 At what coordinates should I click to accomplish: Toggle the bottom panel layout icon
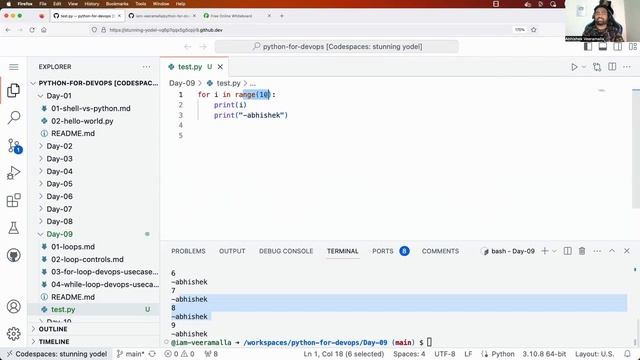(x=603, y=47)
